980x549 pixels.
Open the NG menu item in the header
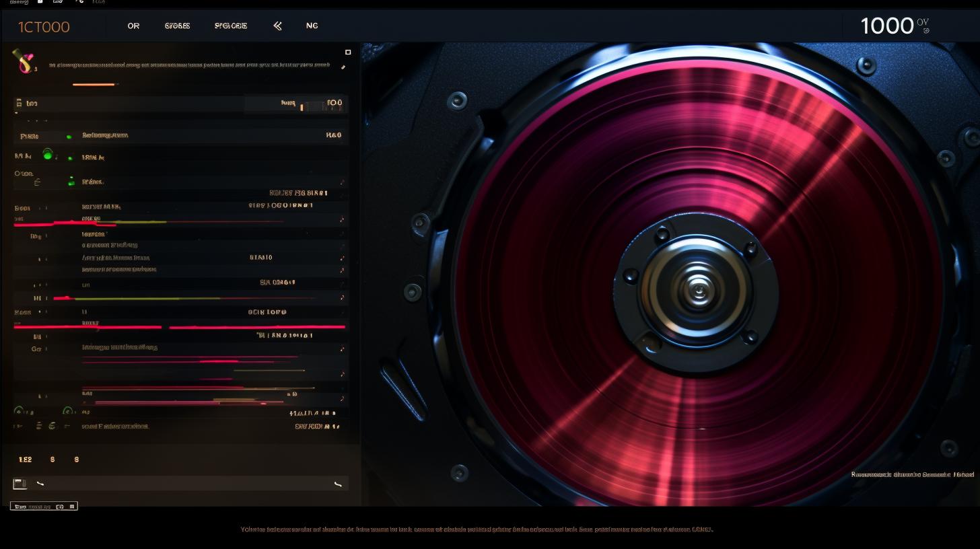(x=312, y=26)
